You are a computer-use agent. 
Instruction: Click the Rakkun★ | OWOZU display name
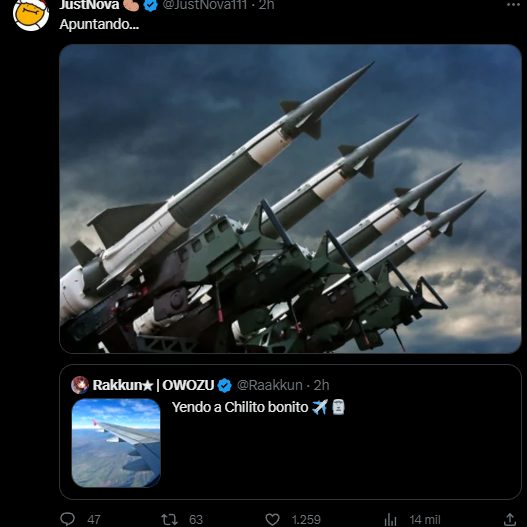click(153, 385)
